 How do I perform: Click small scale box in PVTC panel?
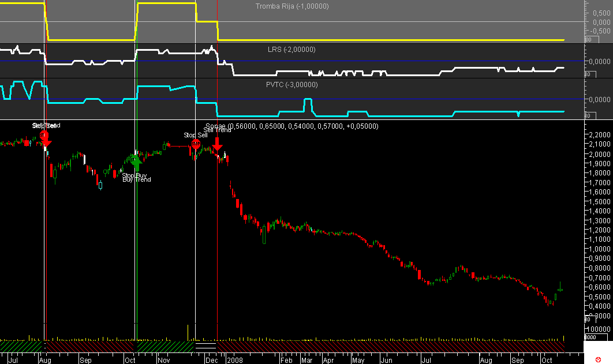point(590,115)
